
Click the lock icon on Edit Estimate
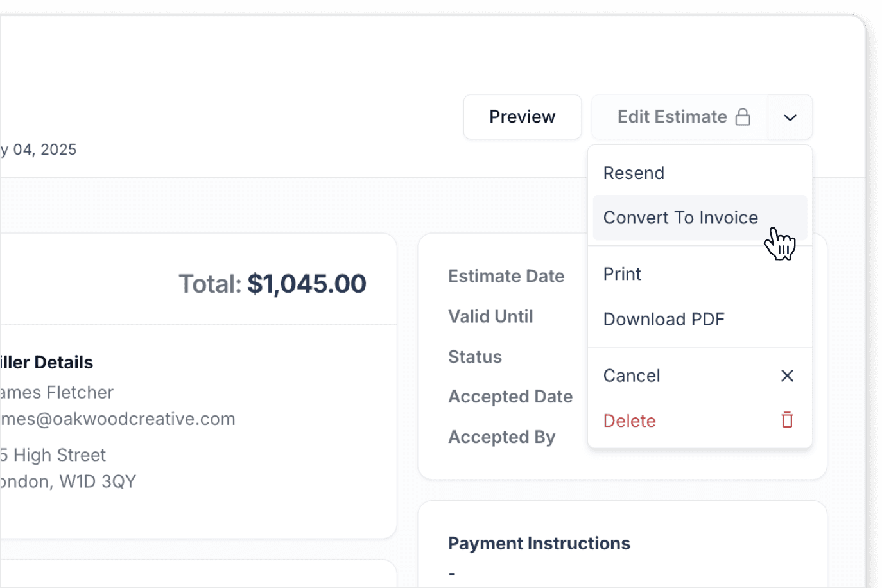tap(743, 117)
